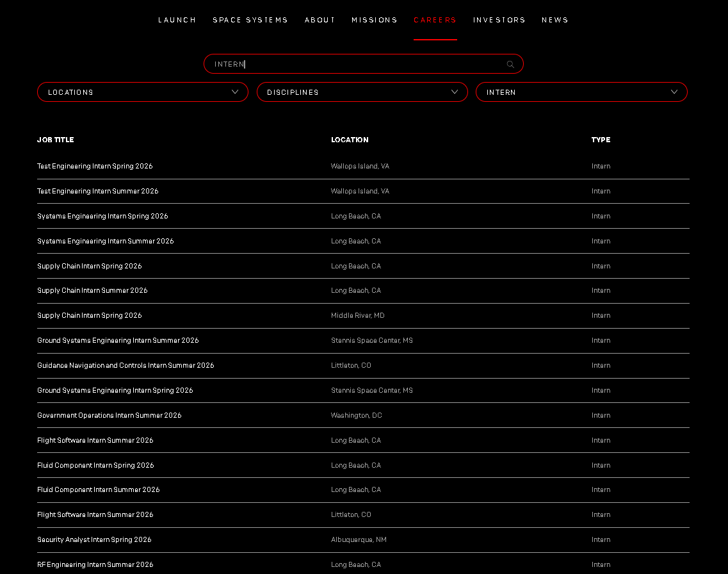This screenshot has height=574, width=728.
Task: Open Supply Chain Intern Summer 2026 listing
Action: 92,291
